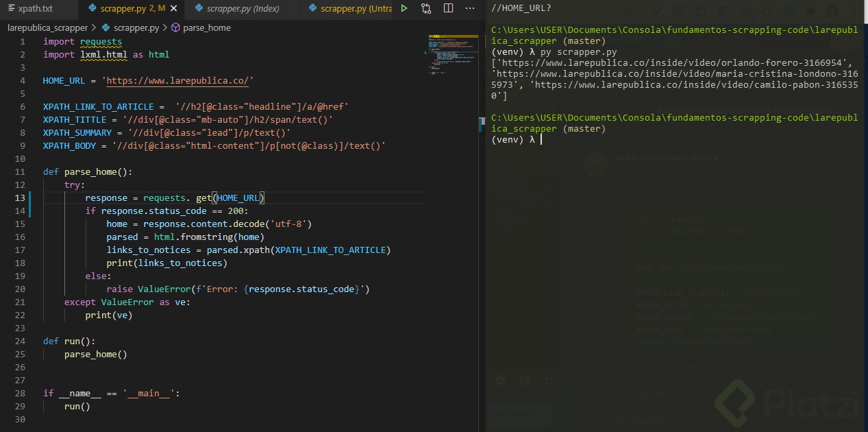Viewport: 868px width, 432px height.
Task: Click the XPATH_LINK_TO_ARTICLE variable definition on line 6
Action: tap(99, 107)
